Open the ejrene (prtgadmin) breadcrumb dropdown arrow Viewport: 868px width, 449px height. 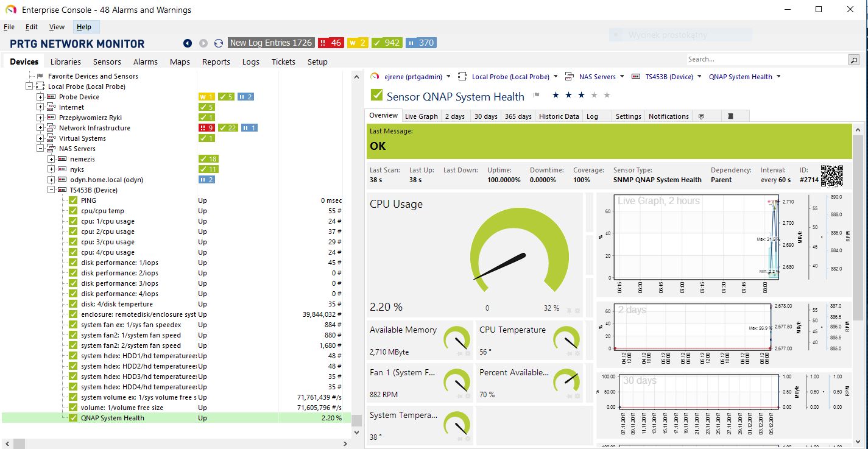click(x=448, y=77)
